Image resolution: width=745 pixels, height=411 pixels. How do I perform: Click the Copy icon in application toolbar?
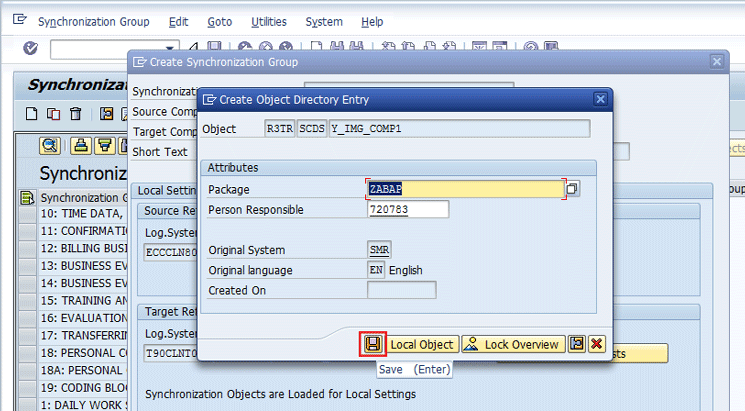point(54,114)
